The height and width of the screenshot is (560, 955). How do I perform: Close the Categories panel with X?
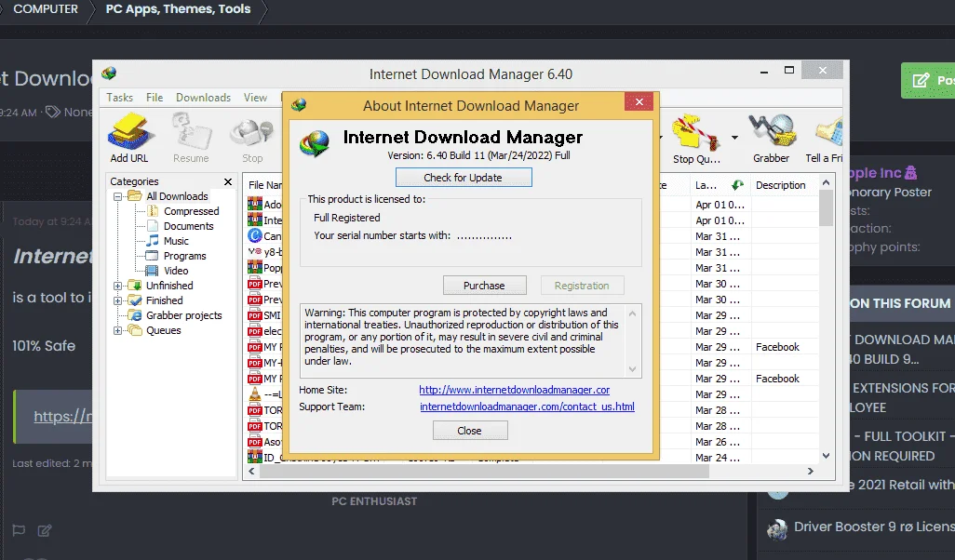[228, 181]
